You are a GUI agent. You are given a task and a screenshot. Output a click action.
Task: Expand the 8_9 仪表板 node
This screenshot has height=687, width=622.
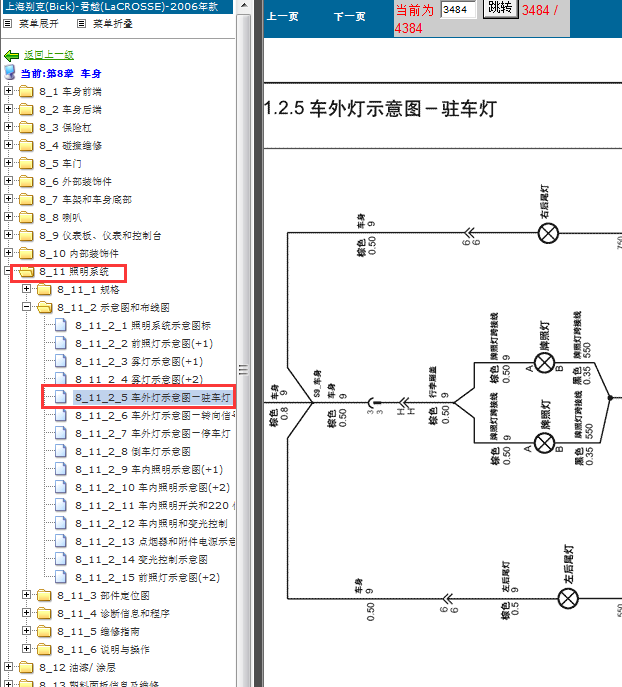coord(8,234)
